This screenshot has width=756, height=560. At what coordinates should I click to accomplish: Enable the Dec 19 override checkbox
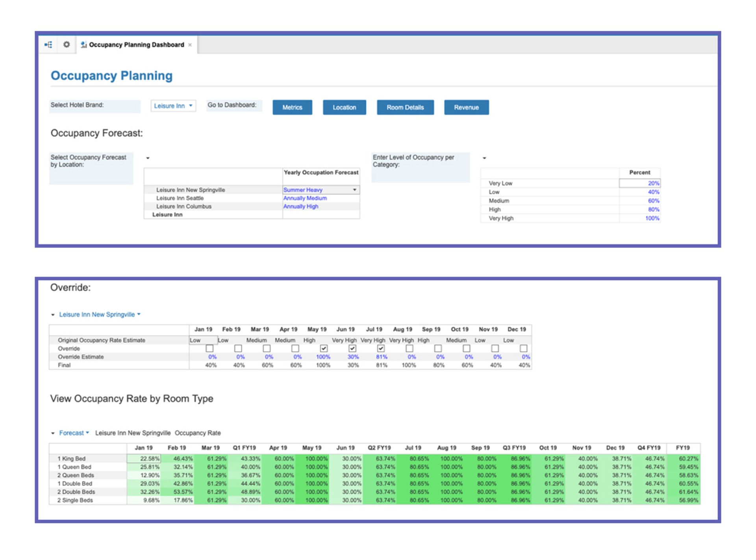[x=524, y=348]
